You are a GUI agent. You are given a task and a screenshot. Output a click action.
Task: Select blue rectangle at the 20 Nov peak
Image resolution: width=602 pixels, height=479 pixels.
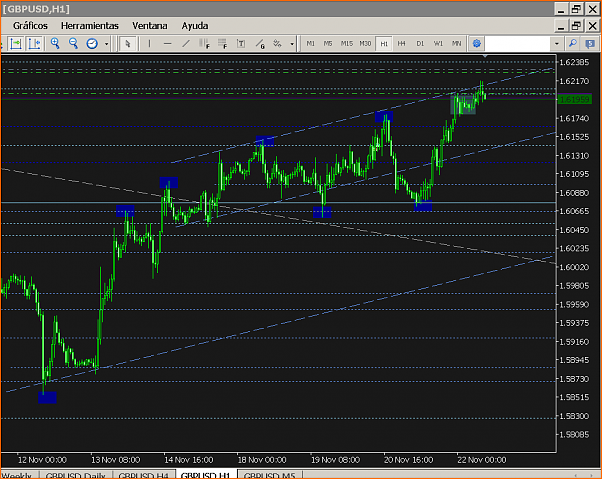click(x=384, y=117)
